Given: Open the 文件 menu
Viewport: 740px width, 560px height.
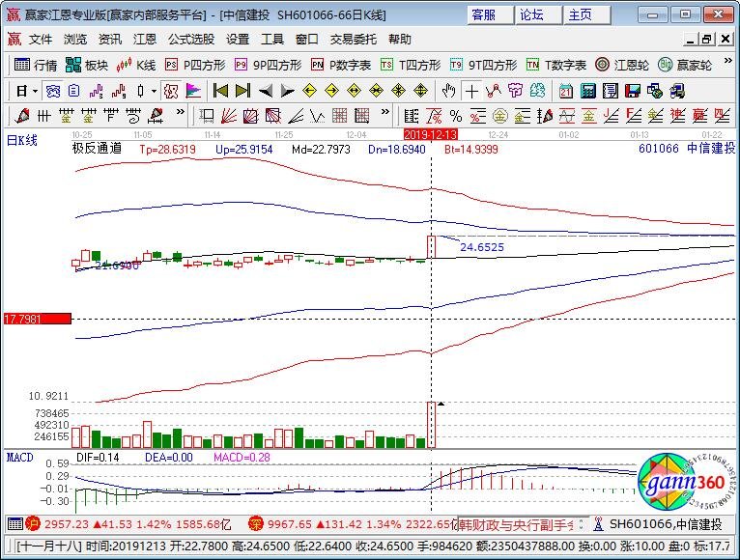Looking at the screenshot, I should 41,40.
